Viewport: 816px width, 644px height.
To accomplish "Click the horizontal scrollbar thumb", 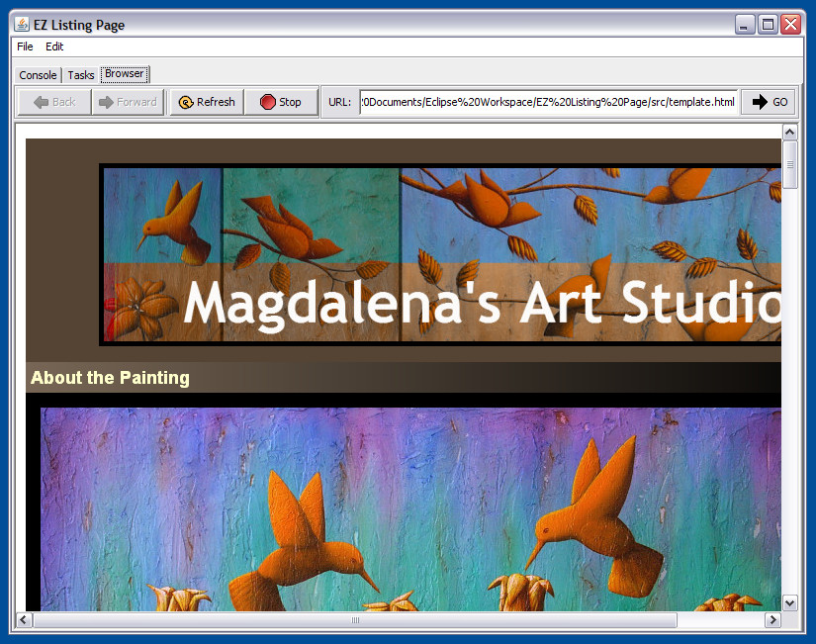I will point(355,620).
